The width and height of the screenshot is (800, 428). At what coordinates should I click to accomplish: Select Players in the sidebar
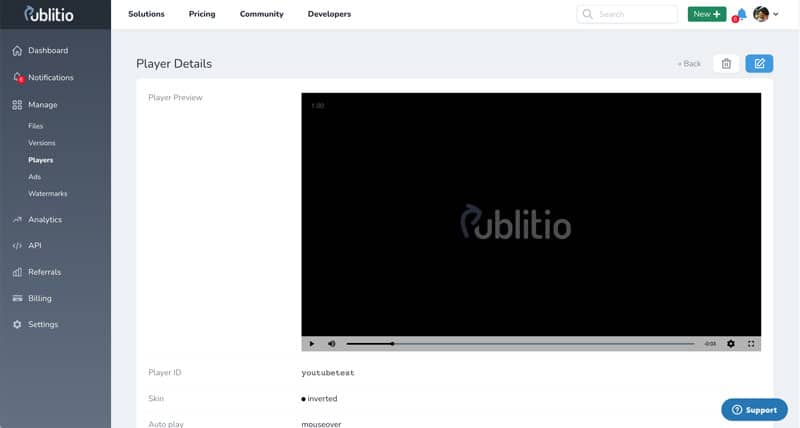pos(40,160)
